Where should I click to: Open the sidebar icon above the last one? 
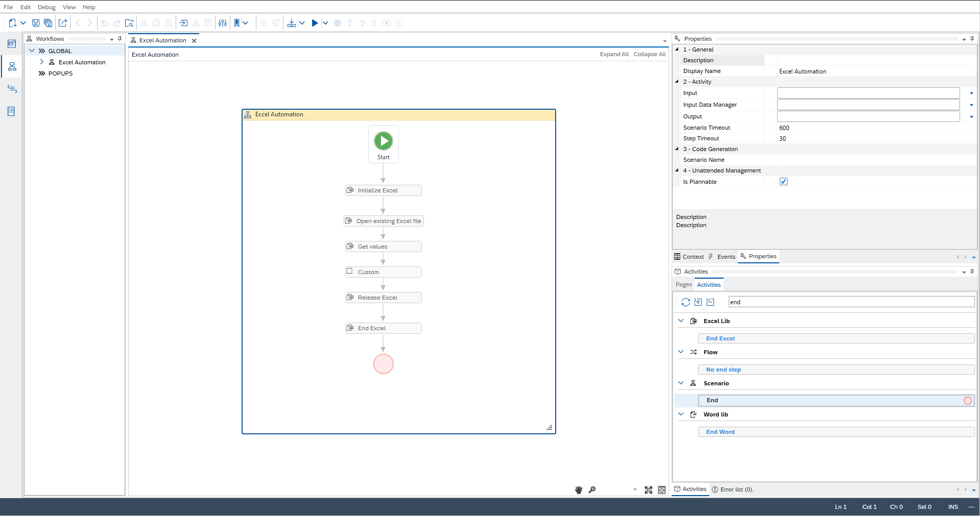point(12,89)
